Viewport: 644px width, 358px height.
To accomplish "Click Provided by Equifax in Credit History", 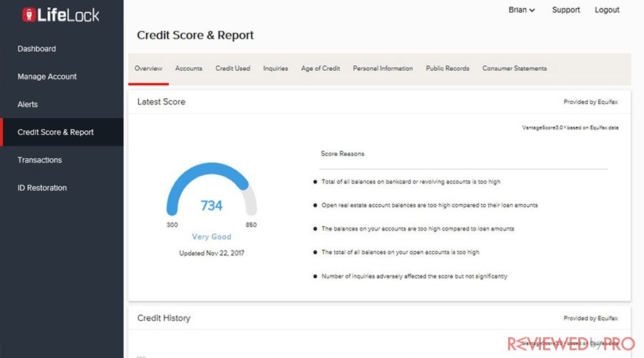I will click(590, 318).
